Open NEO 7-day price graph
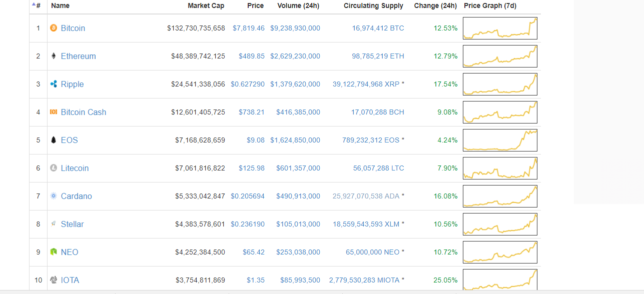644x294 pixels. point(500,252)
